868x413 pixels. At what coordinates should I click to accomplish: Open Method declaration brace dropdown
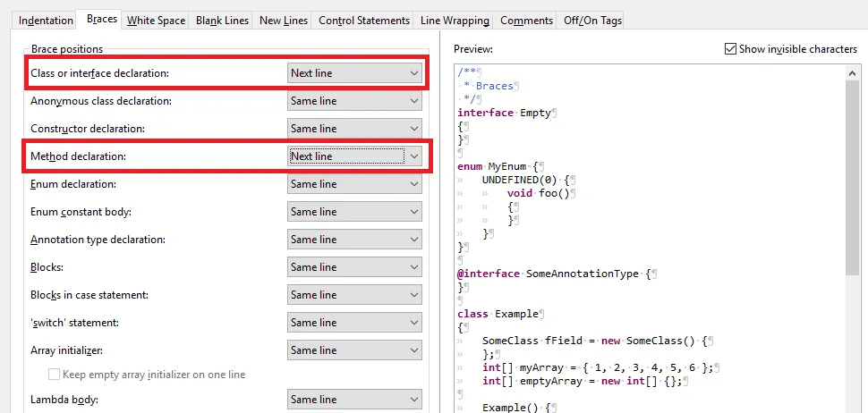354,156
